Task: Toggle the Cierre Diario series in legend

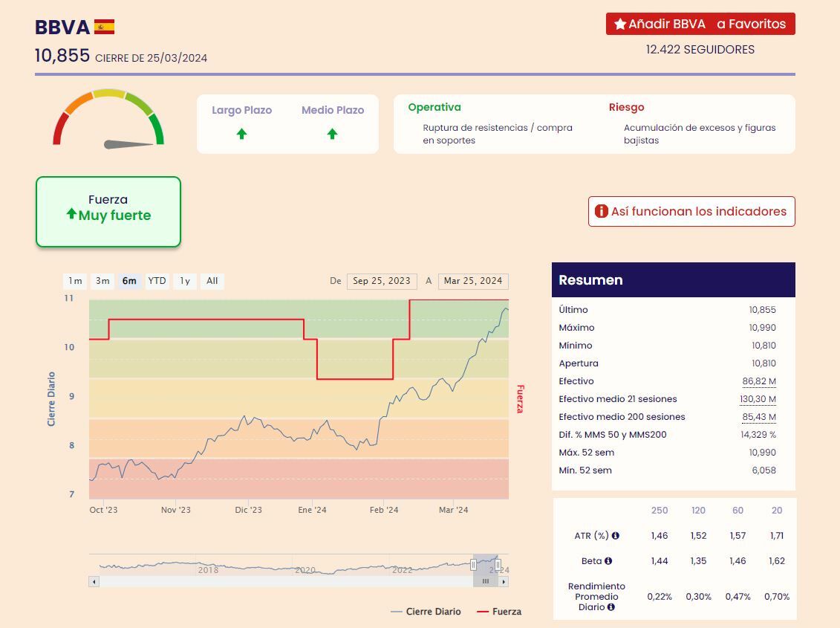Action: click(x=426, y=612)
